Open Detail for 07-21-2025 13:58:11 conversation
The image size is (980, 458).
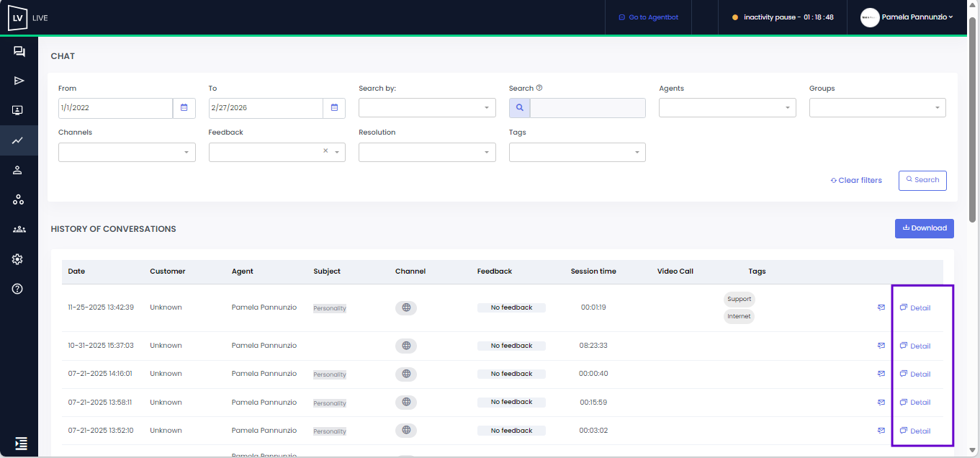tap(915, 402)
